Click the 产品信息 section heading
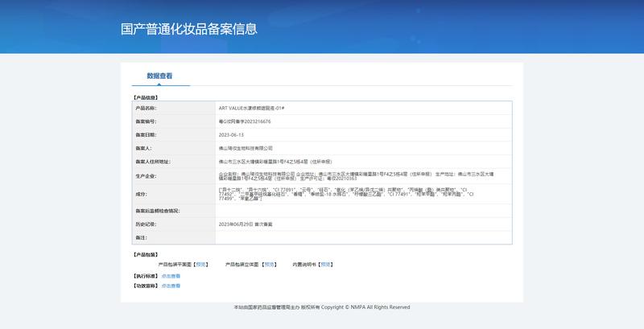The width and height of the screenshot is (644, 329). 146,97
